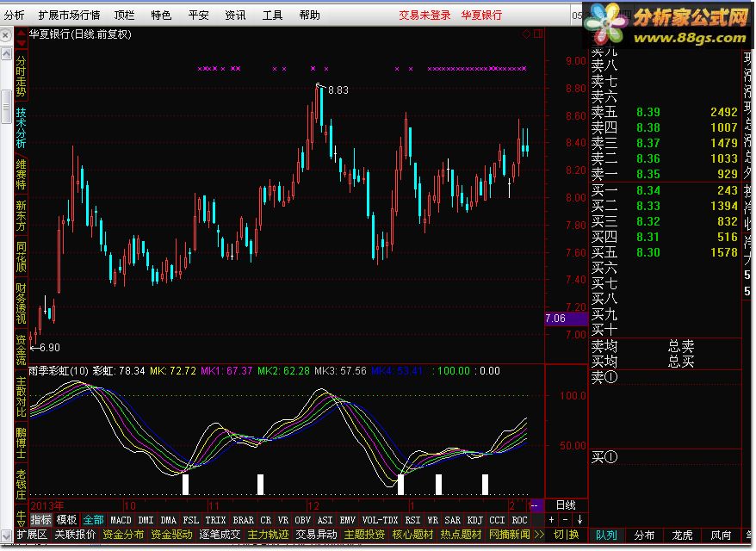Apply the EMV indicator
This screenshot has width=756, height=551.
(348, 520)
